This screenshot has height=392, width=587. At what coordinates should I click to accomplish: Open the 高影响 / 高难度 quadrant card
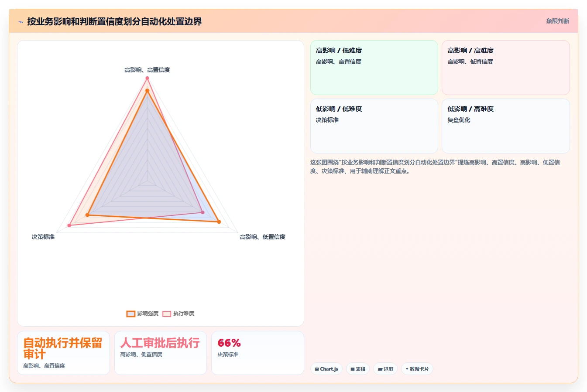(x=505, y=68)
